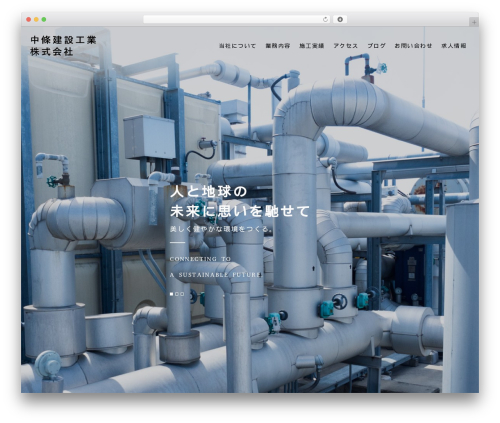Open the お問い合わせ contact page

[x=413, y=46]
